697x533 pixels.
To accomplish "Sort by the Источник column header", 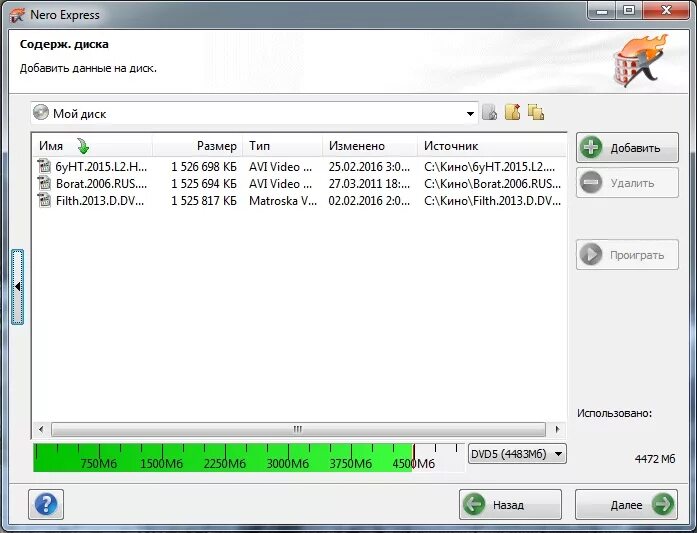I will pos(492,146).
